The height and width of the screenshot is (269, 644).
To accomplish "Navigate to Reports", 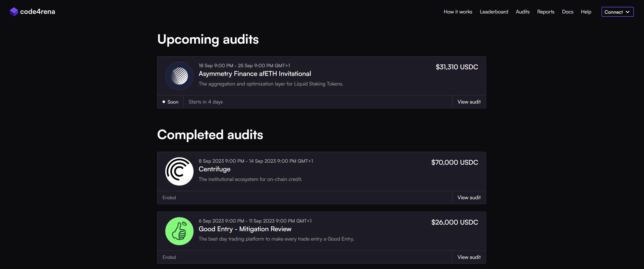I will [546, 12].
